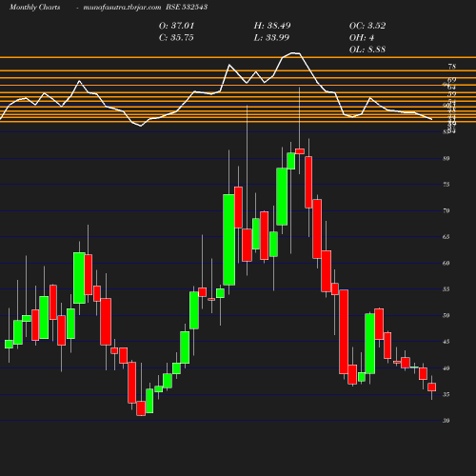The width and height of the screenshot is (476, 476).
Task: Click the price axis label '50'
Action: tap(446, 315)
